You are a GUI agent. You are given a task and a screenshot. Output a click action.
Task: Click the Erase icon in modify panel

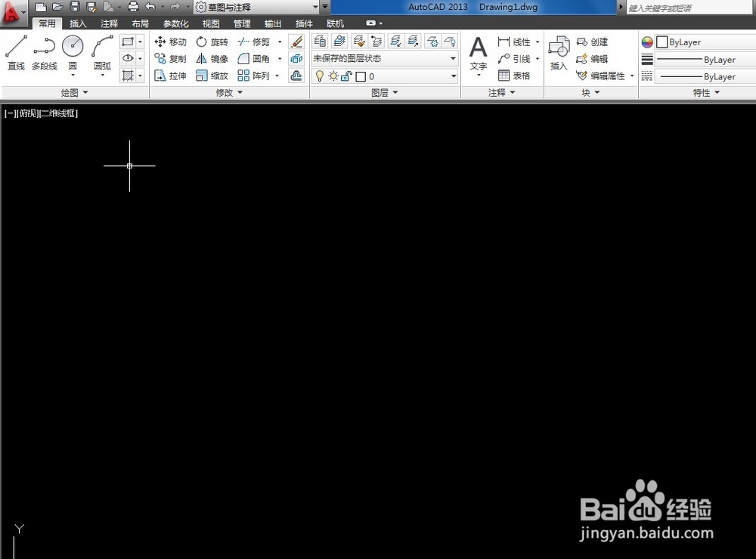coord(296,42)
